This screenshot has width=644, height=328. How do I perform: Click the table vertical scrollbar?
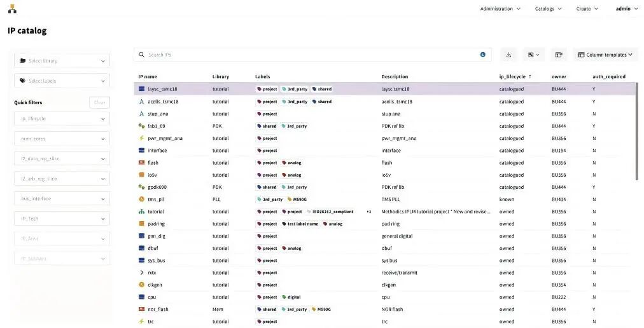(x=636, y=132)
